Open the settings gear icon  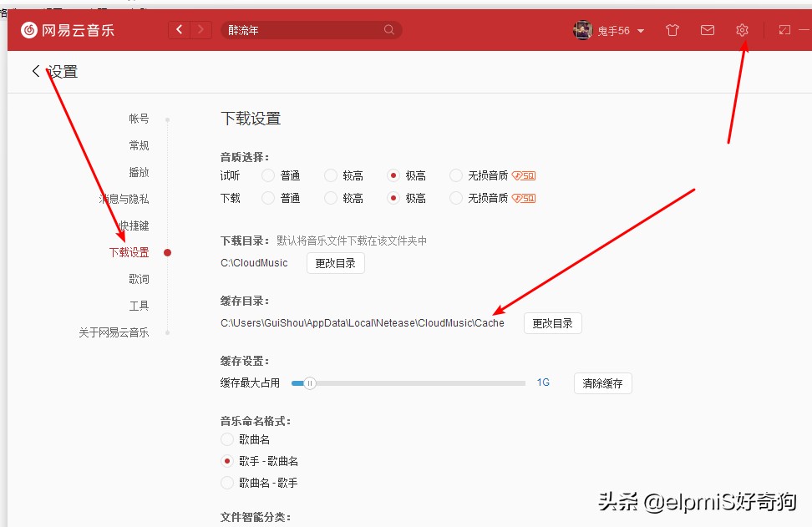coord(742,29)
